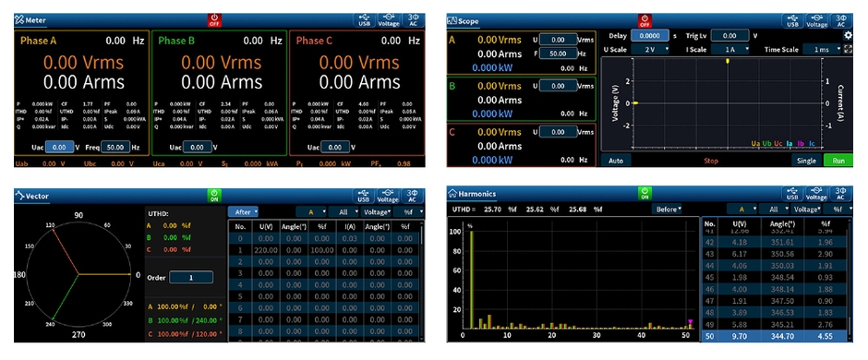Screen dimensions: 868x360
Task: Open the Voltage dropdown in Vector panel
Action: coord(377,211)
